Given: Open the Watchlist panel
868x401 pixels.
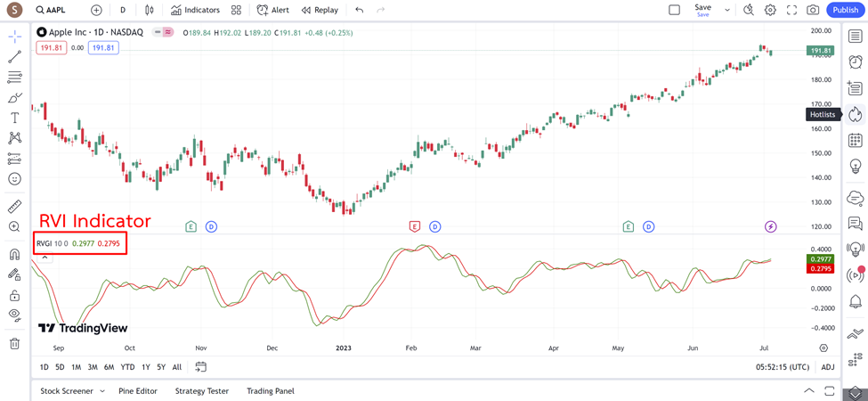Looking at the screenshot, I should pos(856,36).
